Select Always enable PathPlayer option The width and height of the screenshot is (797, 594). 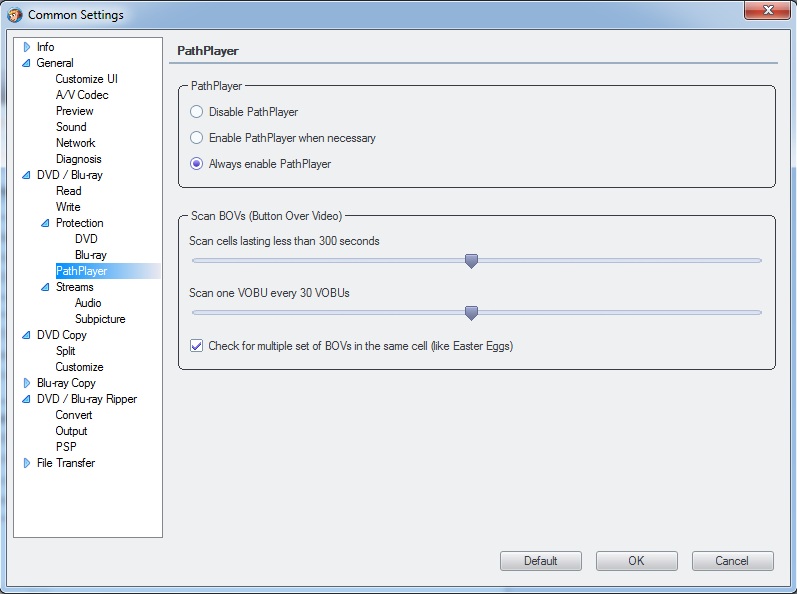pyautogui.click(x=197, y=164)
